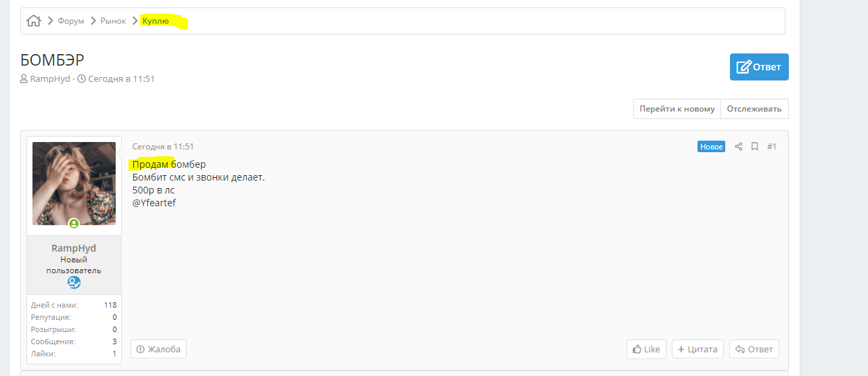Image resolution: width=868 pixels, height=376 pixels.
Task: Click the blue Ответ button at top
Action: tap(759, 67)
